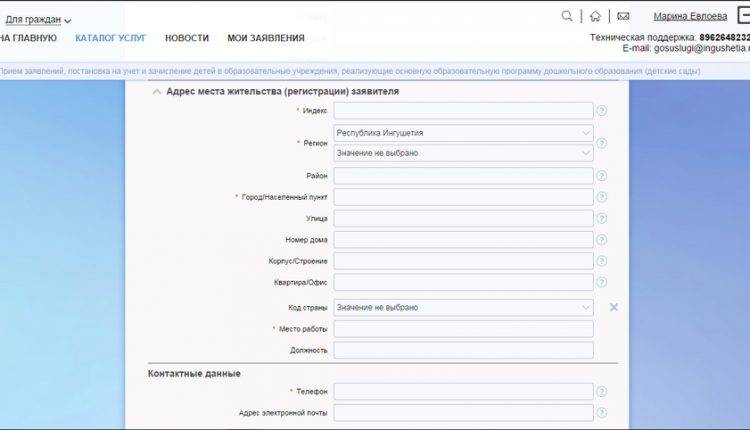750x430 pixels.
Task: Click help icon next to Квартира/Офис field
Action: click(602, 283)
